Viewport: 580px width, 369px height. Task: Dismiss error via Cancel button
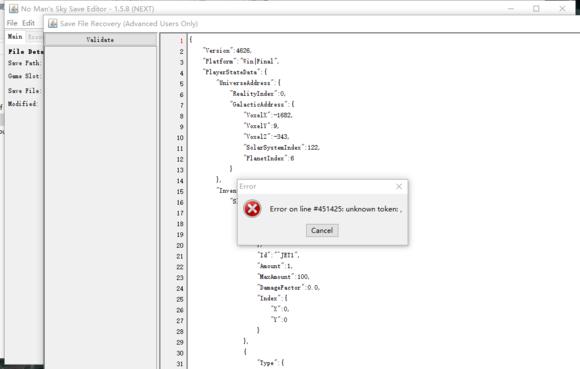pyautogui.click(x=322, y=230)
